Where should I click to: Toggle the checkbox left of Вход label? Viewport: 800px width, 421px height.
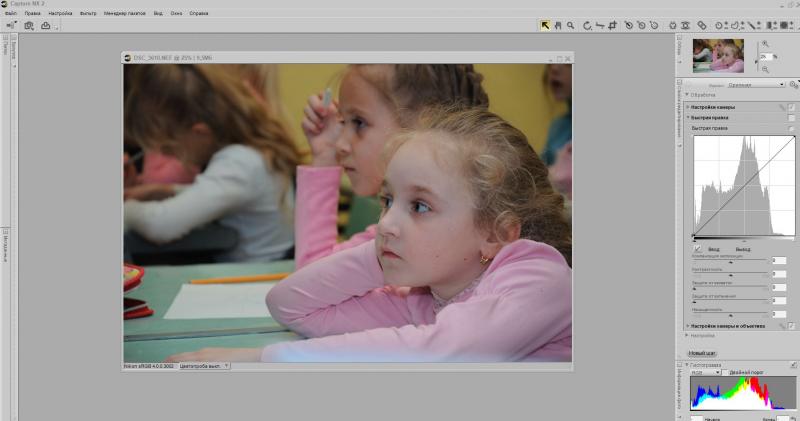point(698,249)
